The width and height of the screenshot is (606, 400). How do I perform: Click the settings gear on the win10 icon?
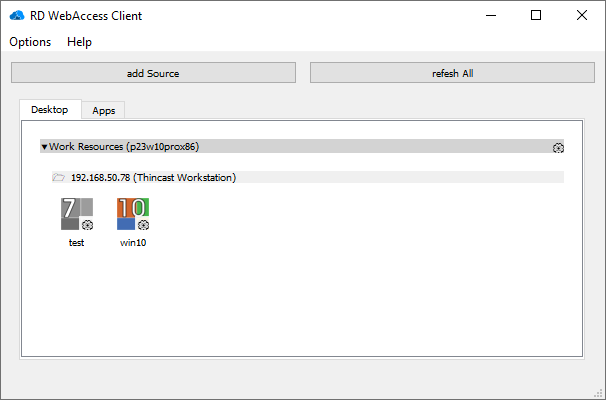[x=144, y=225]
